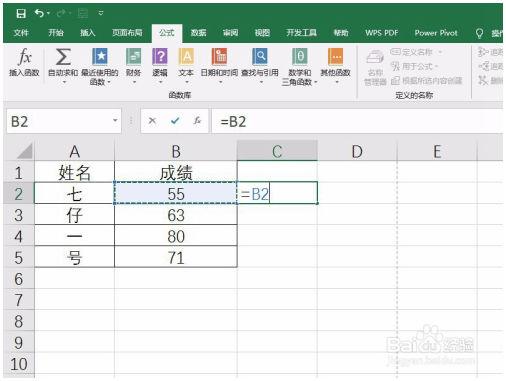The width and height of the screenshot is (506, 381).
Task: Open the 其他函数 icon
Action: click(335, 57)
